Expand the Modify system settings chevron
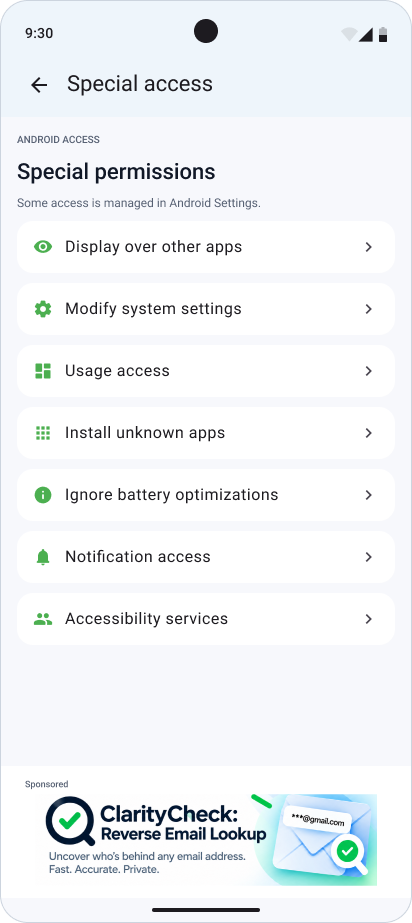The height and width of the screenshot is (923, 412). pyautogui.click(x=369, y=309)
